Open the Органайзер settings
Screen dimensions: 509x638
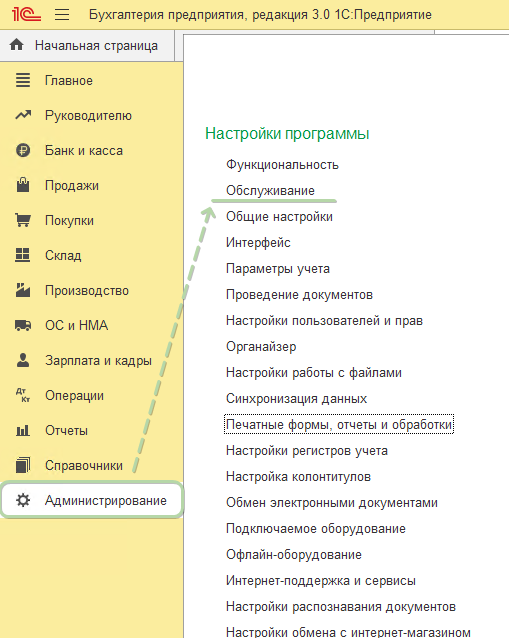[x=261, y=347]
